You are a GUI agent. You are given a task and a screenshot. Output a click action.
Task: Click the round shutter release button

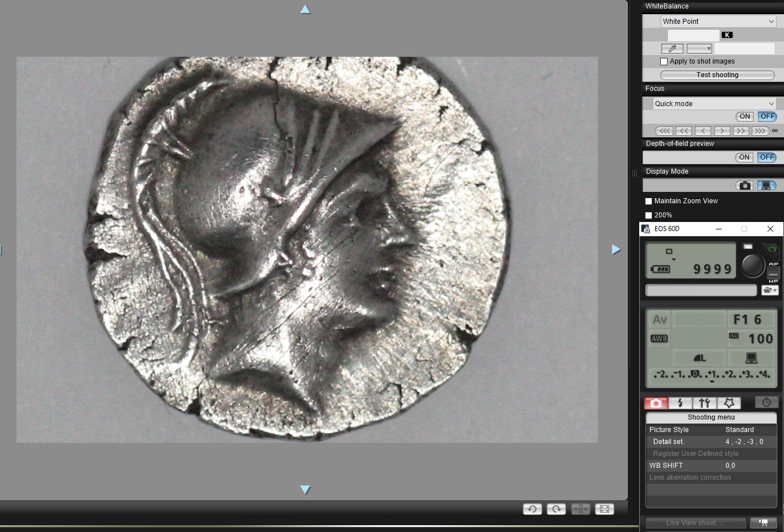753,265
